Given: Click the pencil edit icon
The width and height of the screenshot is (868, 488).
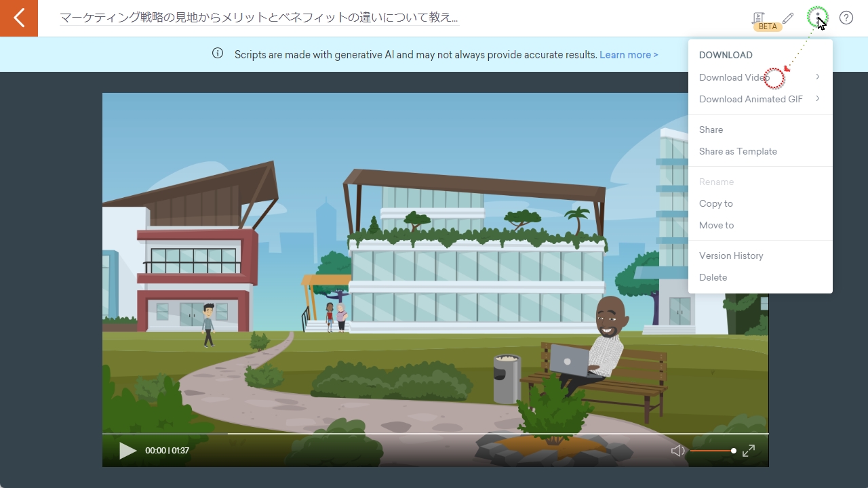Looking at the screenshot, I should [788, 18].
